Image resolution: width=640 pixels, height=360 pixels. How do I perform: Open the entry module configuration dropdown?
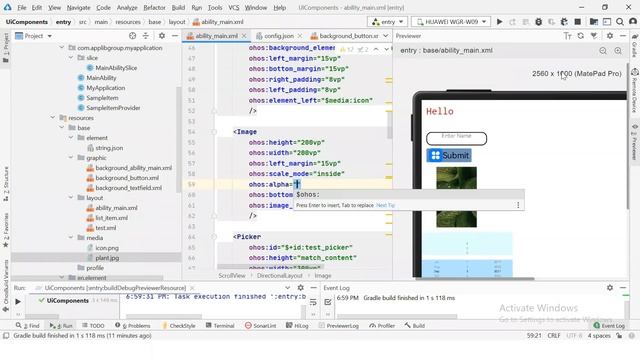(x=387, y=22)
